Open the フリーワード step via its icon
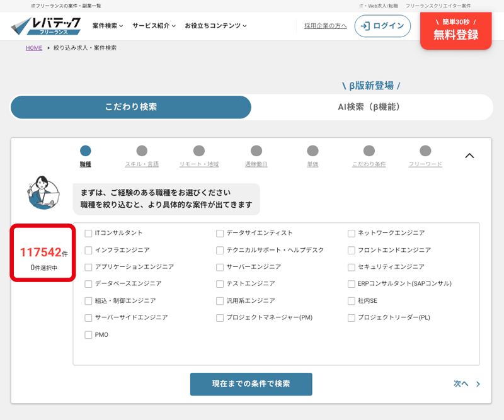The image size is (504, 420). tap(425, 151)
